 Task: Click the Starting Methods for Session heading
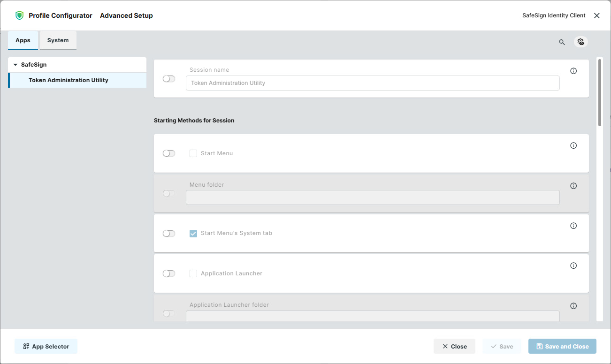(x=194, y=121)
